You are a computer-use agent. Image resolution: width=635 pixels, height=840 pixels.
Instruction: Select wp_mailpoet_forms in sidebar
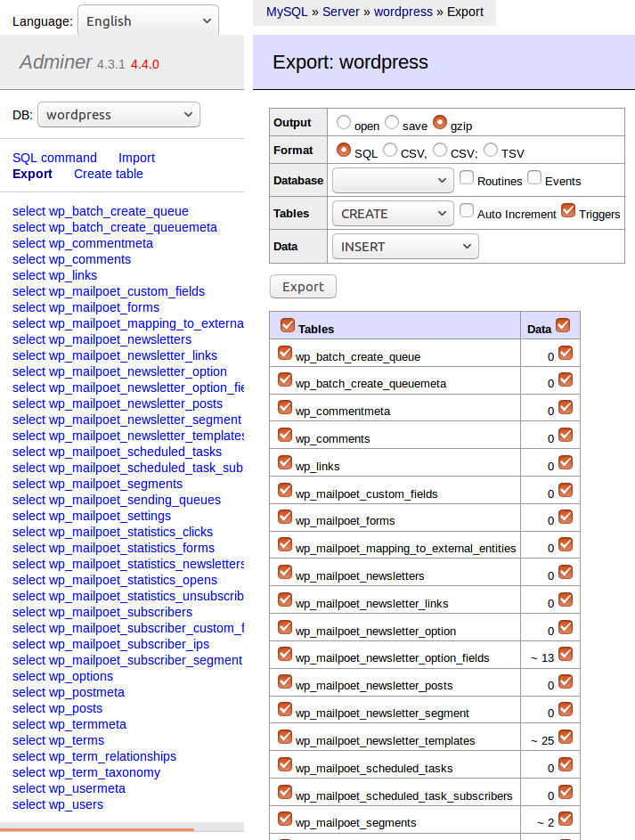pyautogui.click(x=86, y=307)
